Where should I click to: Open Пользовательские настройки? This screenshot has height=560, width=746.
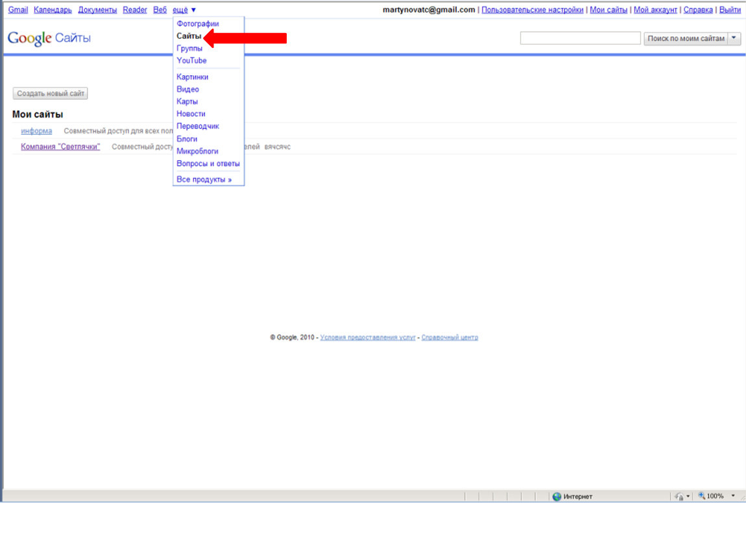[x=533, y=10]
